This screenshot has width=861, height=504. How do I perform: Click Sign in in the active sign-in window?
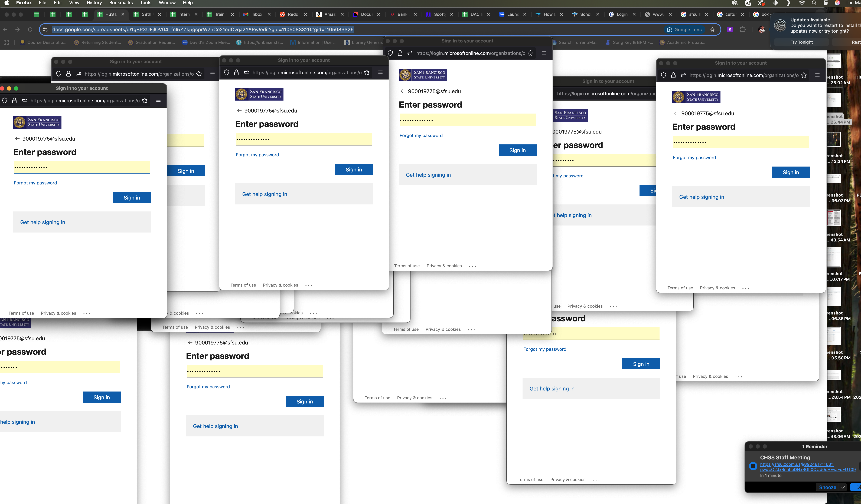point(132,197)
